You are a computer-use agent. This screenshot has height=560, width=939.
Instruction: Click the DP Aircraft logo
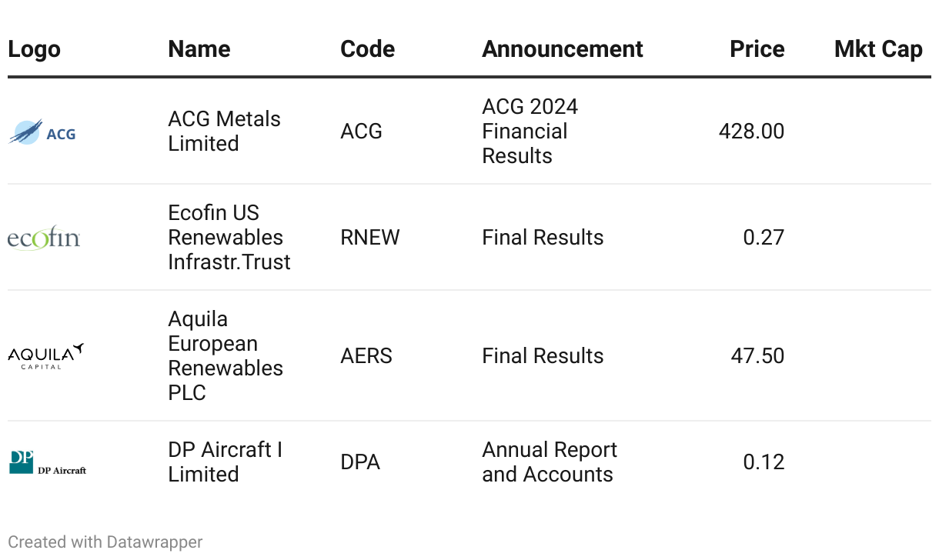pyautogui.click(x=48, y=462)
